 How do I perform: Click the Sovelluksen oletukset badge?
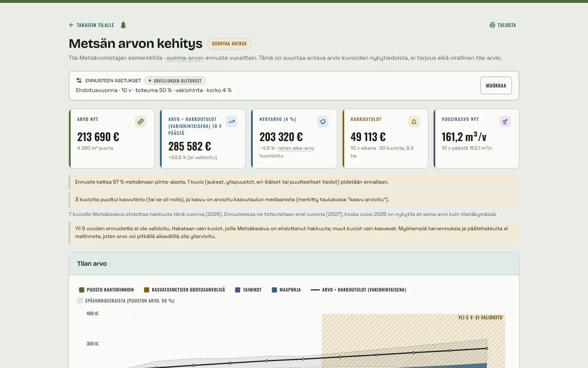click(x=175, y=81)
